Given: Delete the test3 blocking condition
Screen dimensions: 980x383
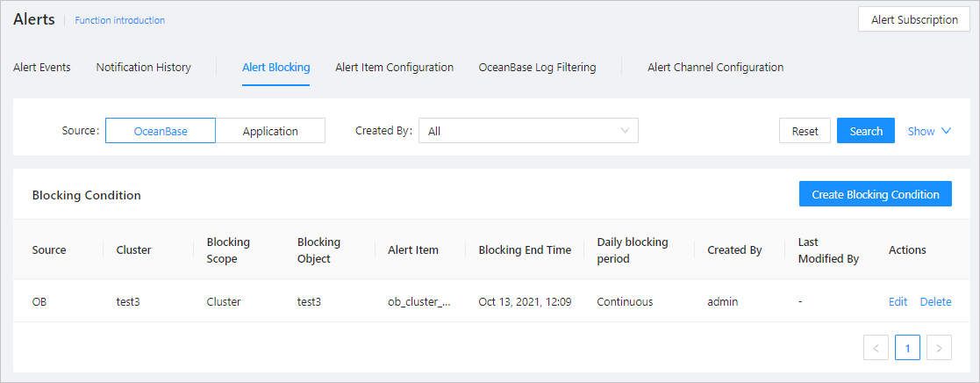Looking at the screenshot, I should [x=935, y=302].
